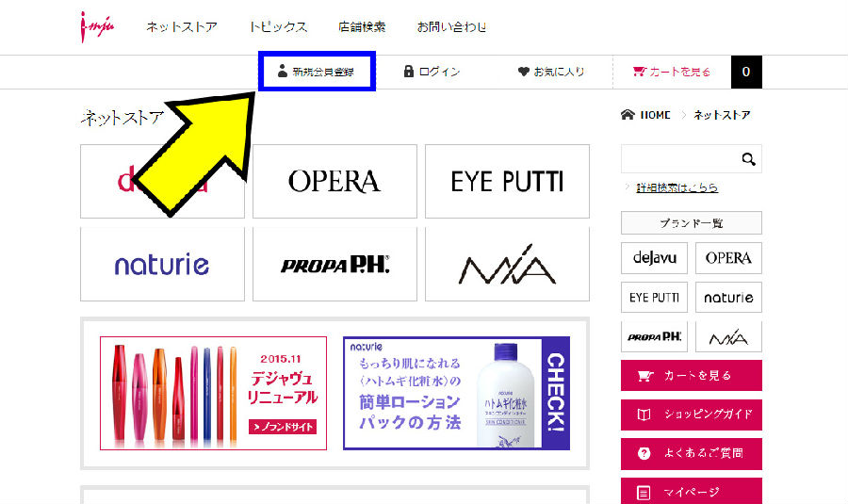Open the よくあるご質問 sidebar button

pos(692,454)
